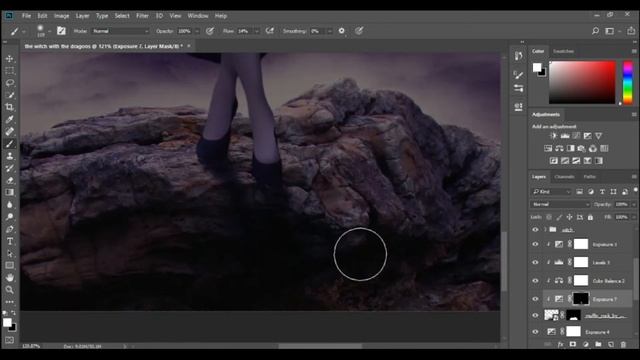Click the foreground color swatch in Color panel
640x360 pixels.
[x=537, y=67]
